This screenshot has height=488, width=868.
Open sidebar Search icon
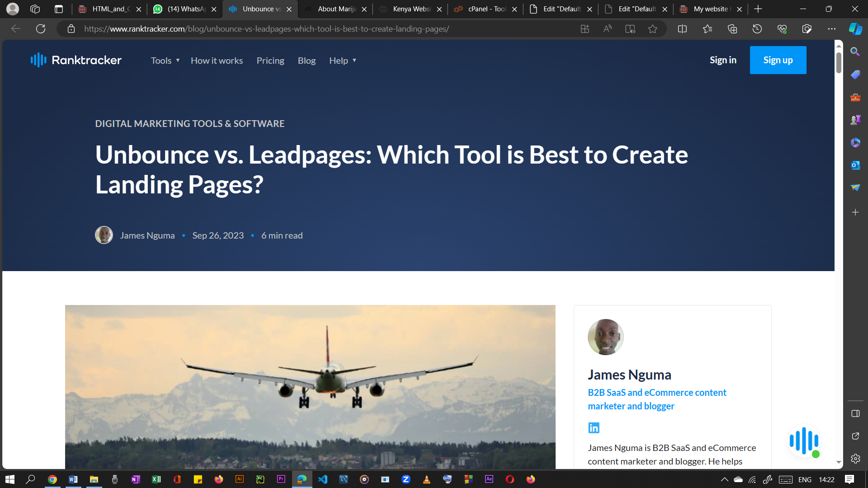point(855,52)
